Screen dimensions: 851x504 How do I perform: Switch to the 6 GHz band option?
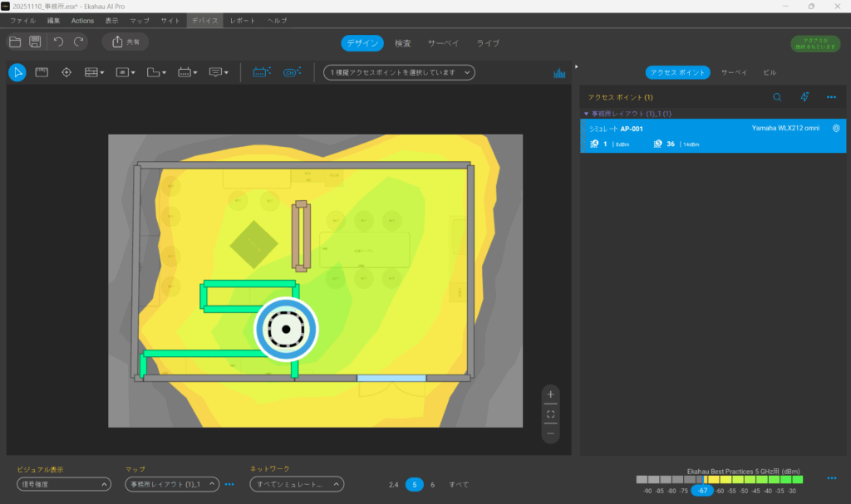tap(432, 484)
